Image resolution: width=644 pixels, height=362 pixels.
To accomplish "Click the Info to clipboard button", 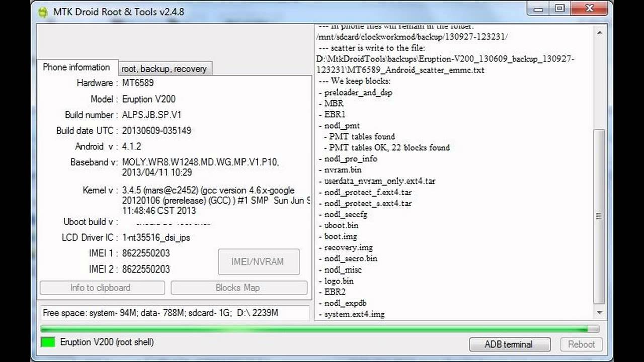I will (102, 288).
